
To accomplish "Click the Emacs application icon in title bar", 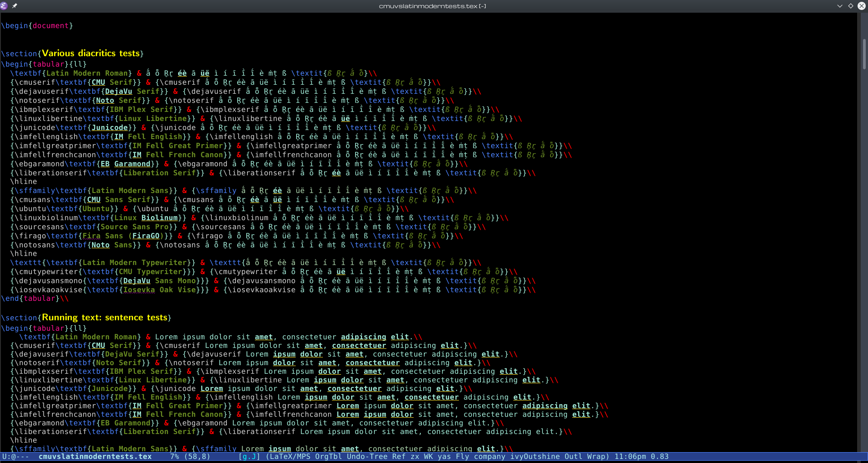I will pyautogui.click(x=4, y=6).
